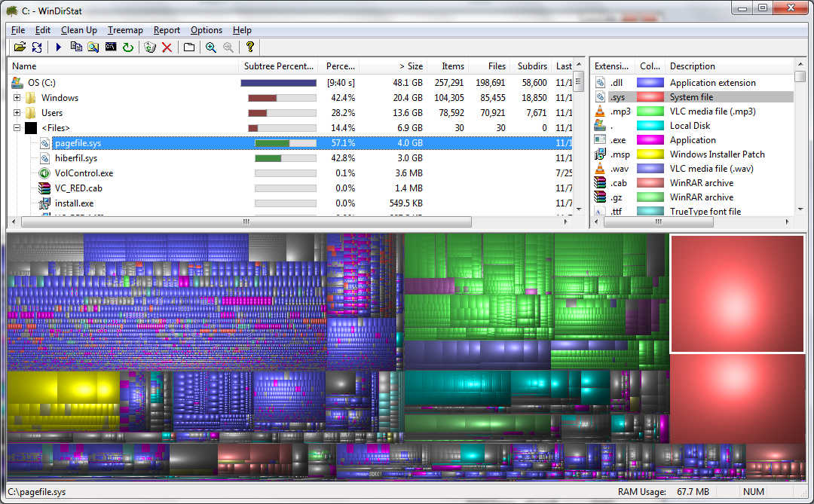This screenshot has height=504, width=814.
Task: Open a drive with the Open icon
Action: click(20, 47)
